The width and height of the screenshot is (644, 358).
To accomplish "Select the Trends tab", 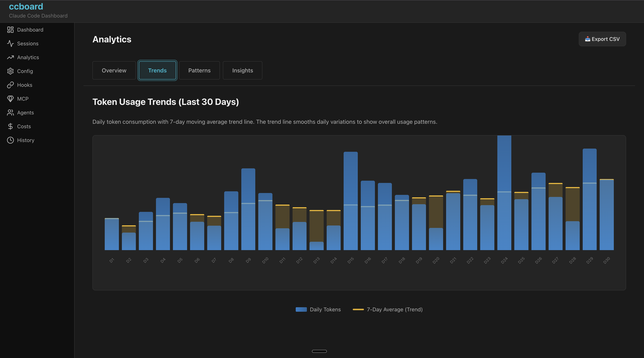I will click(x=157, y=70).
